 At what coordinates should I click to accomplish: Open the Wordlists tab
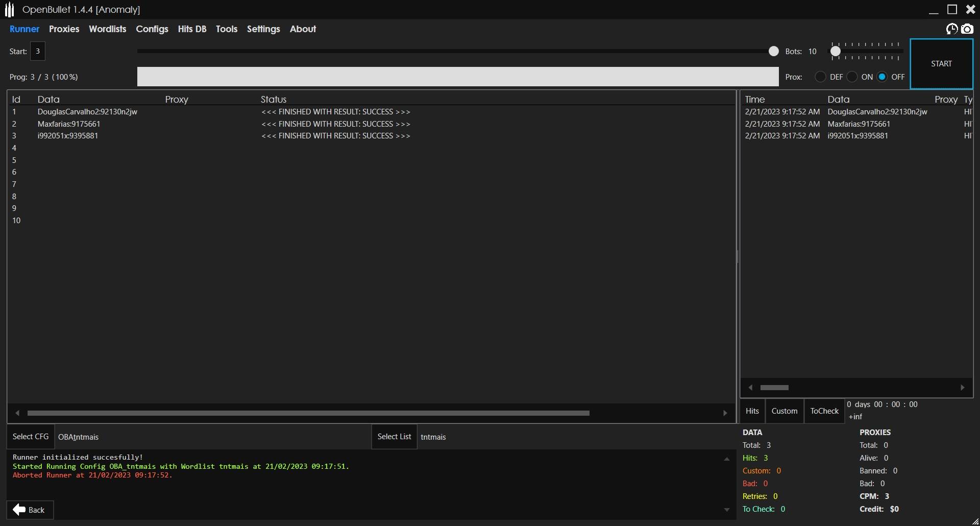(x=107, y=29)
